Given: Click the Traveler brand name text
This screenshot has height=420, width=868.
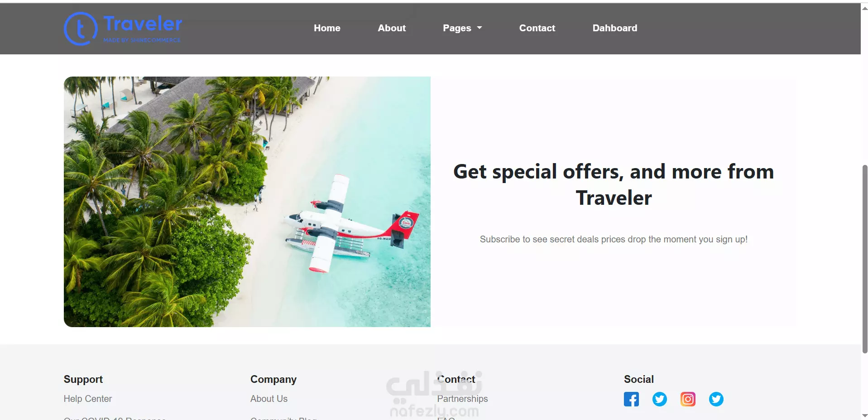Looking at the screenshot, I should click(143, 24).
